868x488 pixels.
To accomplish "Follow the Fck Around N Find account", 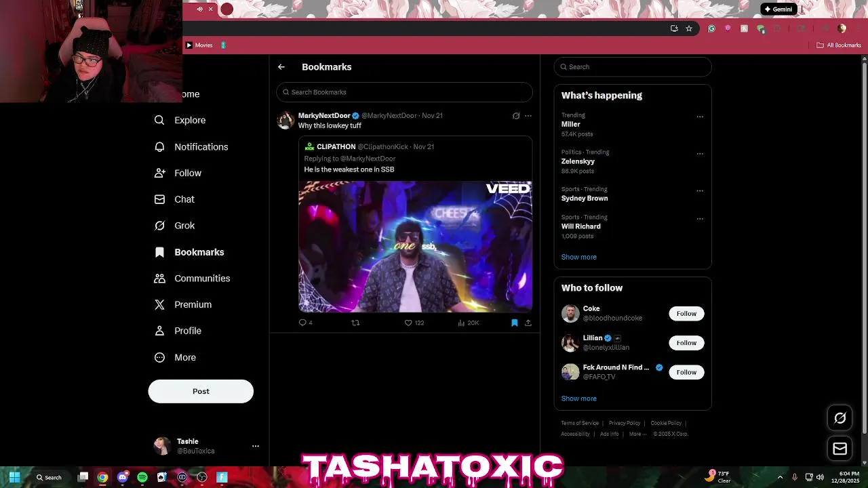I will click(686, 372).
